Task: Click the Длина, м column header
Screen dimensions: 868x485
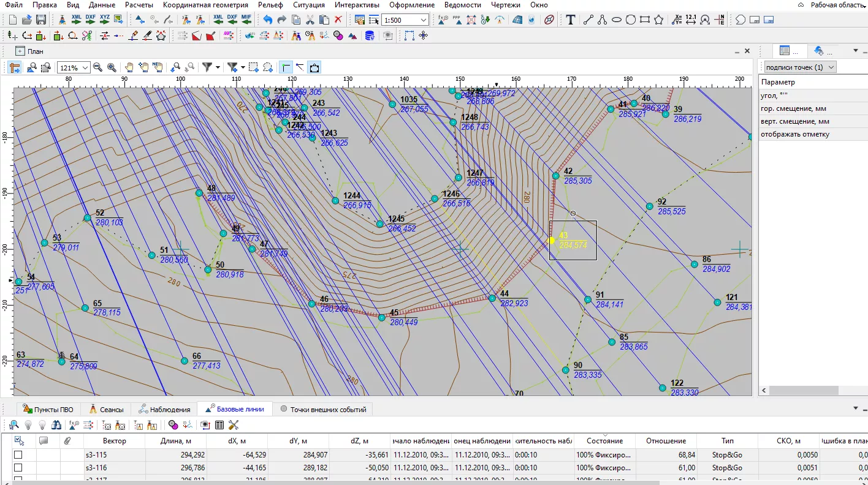Action: (175, 441)
